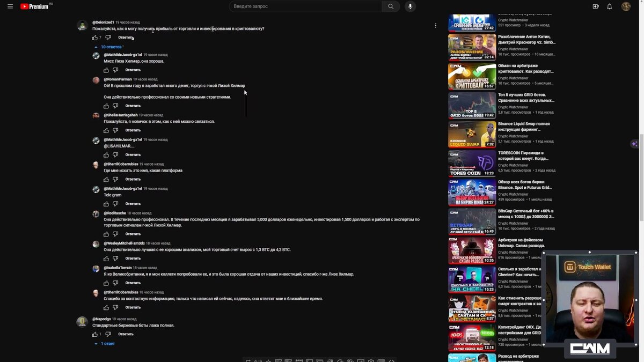Dislike @WesleyMitchell-zm3dc's reply

115,258
